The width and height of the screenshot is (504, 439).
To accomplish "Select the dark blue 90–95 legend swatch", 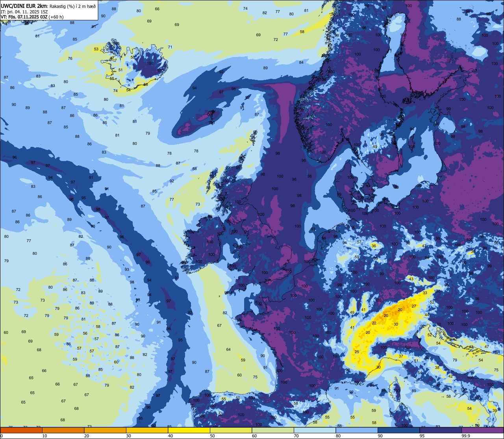I will tap(398, 430).
